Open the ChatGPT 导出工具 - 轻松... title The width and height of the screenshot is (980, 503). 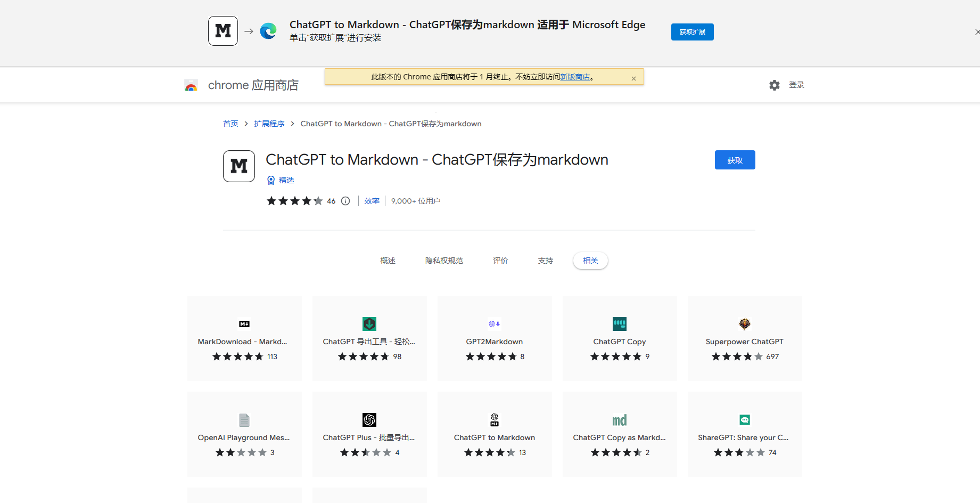coord(369,342)
